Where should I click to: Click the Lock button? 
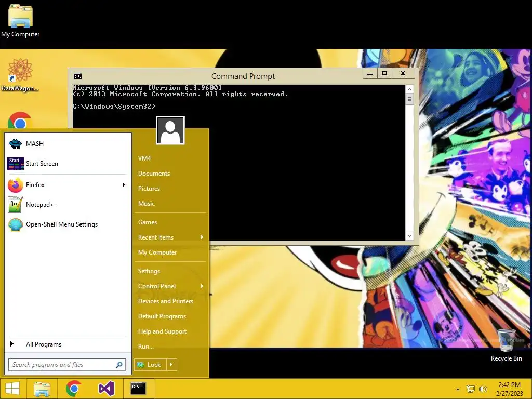[x=150, y=365]
